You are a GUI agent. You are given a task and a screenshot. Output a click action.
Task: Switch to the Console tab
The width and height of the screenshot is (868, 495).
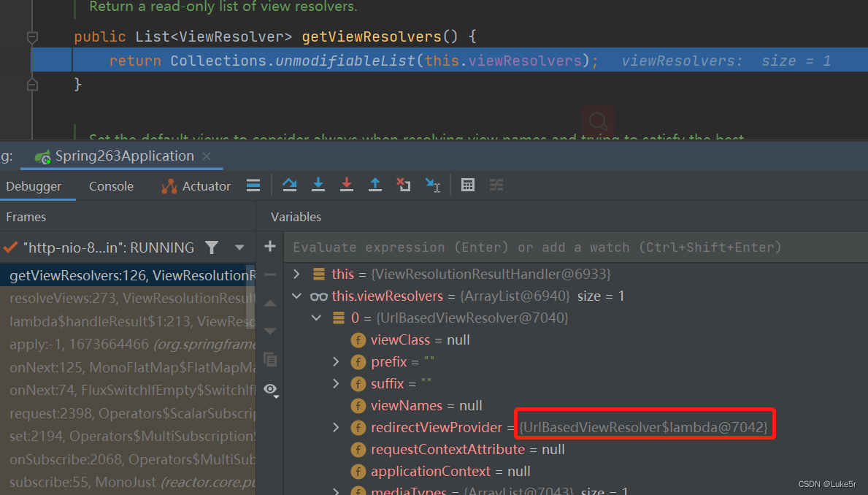coord(111,187)
